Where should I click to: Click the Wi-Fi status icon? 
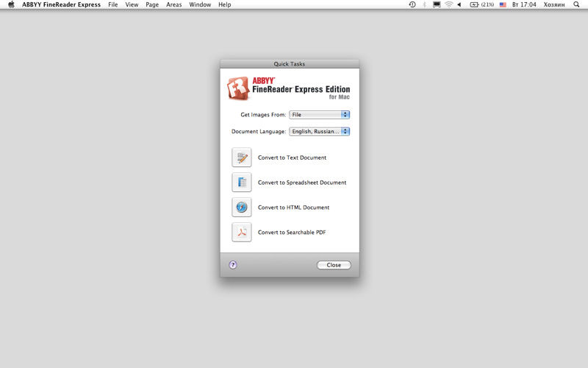coord(448,4)
